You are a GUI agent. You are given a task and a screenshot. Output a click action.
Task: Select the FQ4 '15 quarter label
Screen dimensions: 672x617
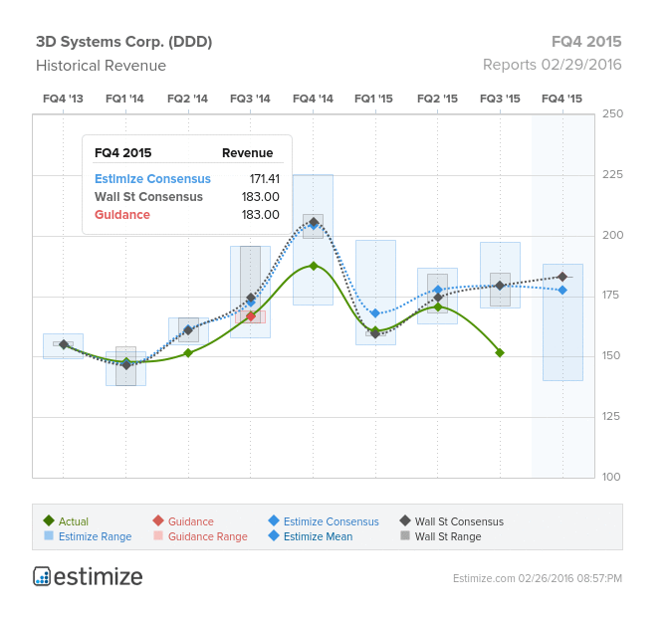561,99
